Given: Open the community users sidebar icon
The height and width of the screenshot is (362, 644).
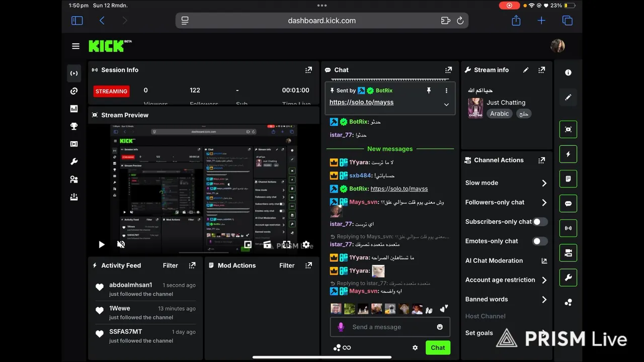Looking at the screenshot, I should [74, 179].
